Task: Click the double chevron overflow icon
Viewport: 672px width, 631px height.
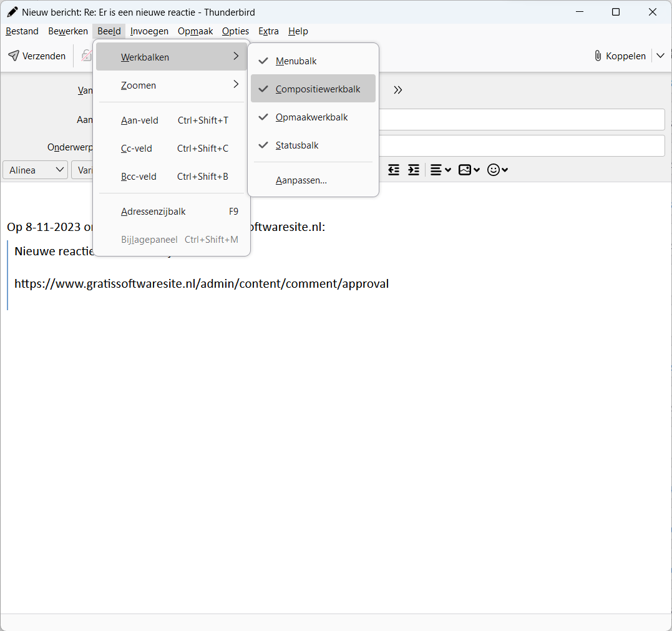Action: (x=397, y=90)
